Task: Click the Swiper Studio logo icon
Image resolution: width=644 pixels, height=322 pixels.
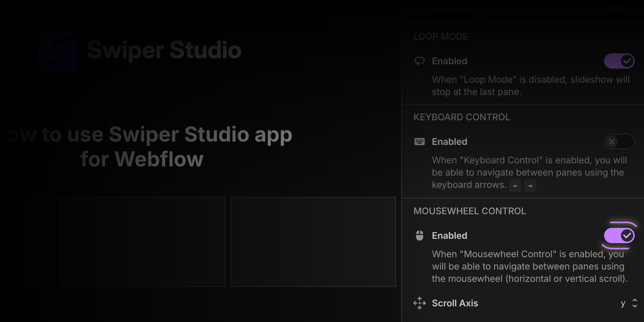Action: (58, 51)
